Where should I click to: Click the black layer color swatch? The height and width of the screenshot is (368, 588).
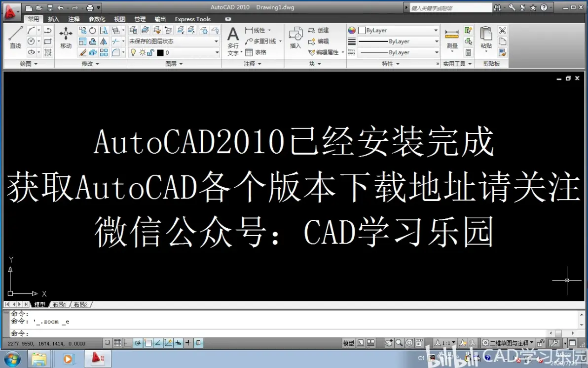point(160,53)
